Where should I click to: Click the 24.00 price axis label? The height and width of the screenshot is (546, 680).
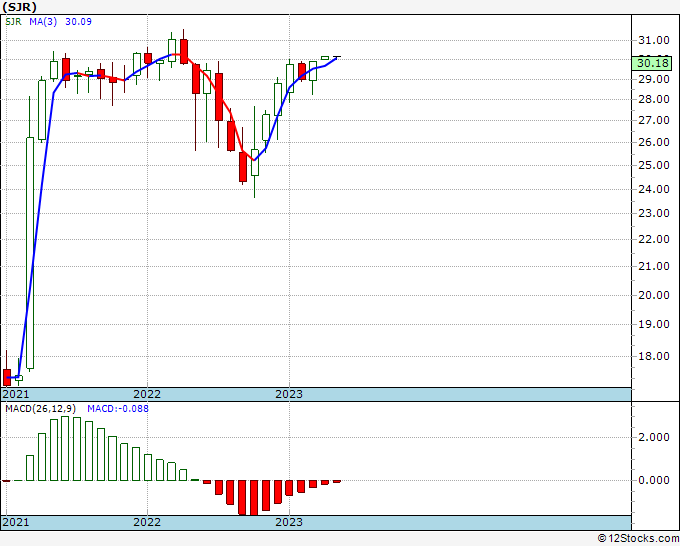654,189
